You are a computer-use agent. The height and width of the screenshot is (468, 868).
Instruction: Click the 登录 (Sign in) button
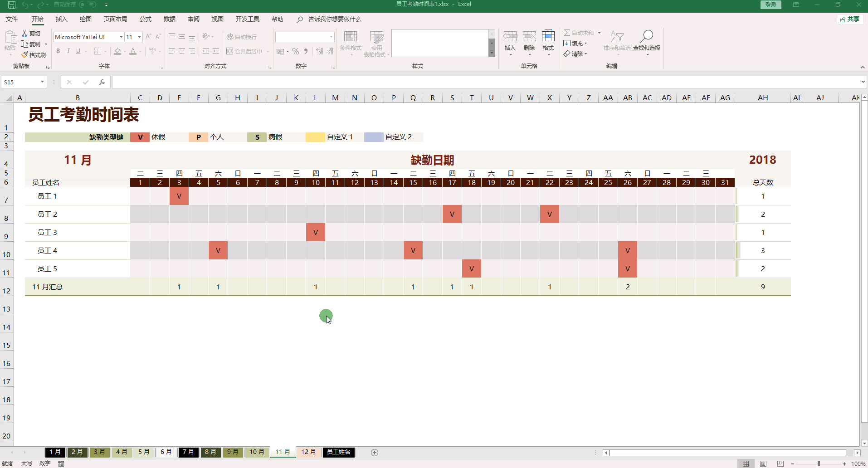tap(771, 5)
